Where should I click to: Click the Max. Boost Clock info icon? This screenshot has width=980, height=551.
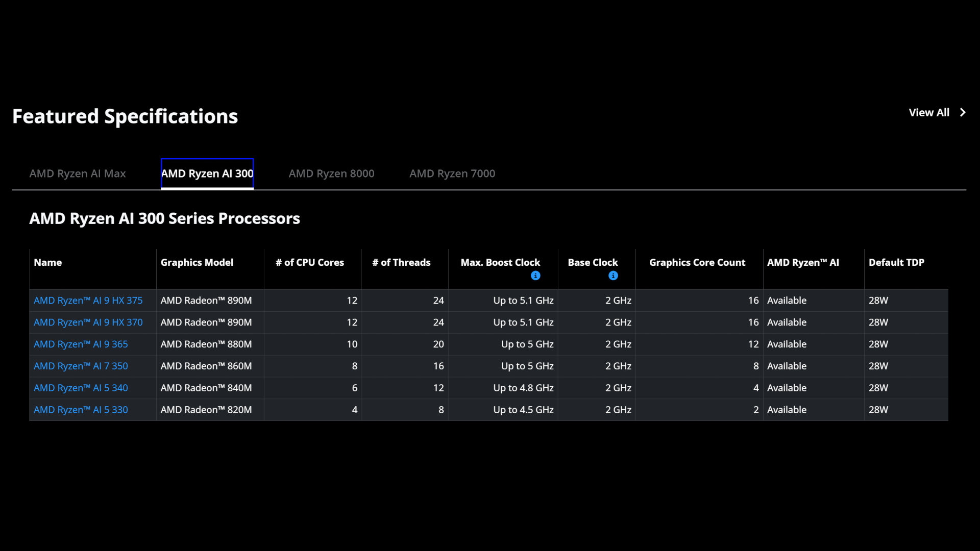click(x=536, y=275)
